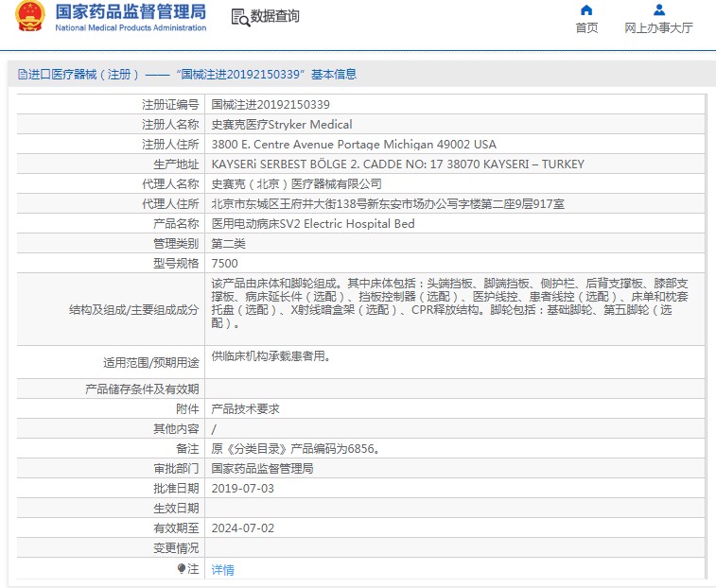
Task: Click National Medical Products Administration subtitle
Action: click(x=131, y=27)
